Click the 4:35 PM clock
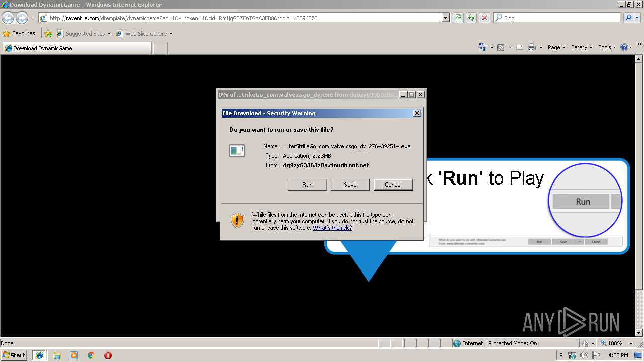 point(618,355)
